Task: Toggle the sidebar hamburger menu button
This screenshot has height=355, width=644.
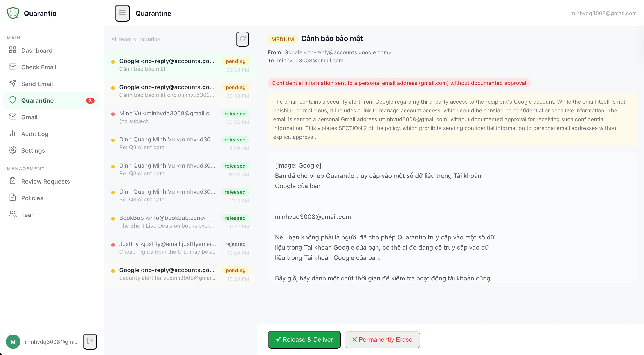Action: coord(122,13)
